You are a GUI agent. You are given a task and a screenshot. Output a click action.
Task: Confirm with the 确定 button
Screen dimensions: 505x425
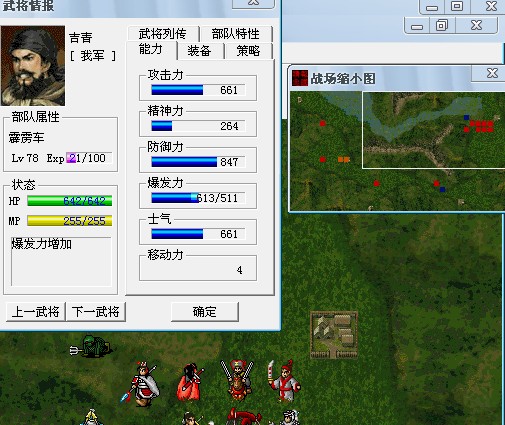[205, 312]
